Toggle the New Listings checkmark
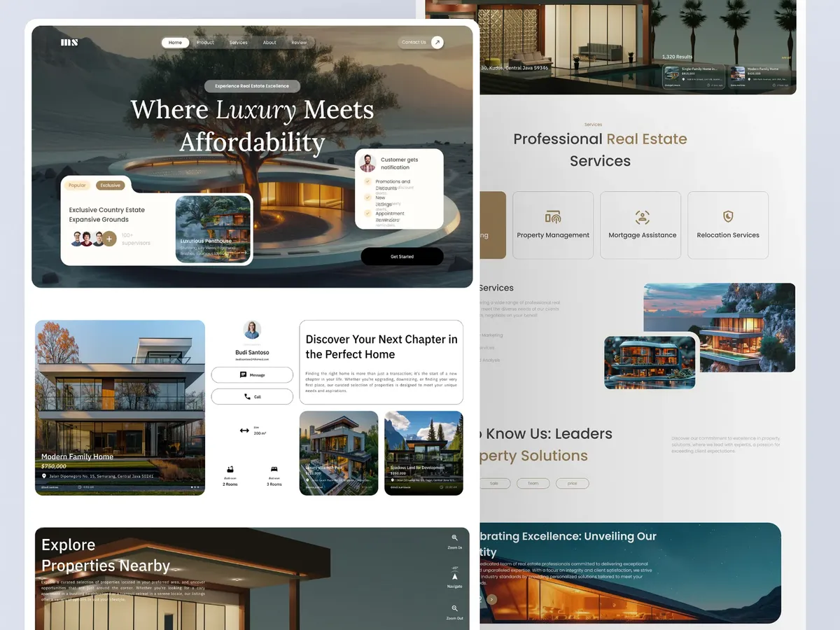Image resolution: width=840 pixels, height=630 pixels. (x=367, y=197)
